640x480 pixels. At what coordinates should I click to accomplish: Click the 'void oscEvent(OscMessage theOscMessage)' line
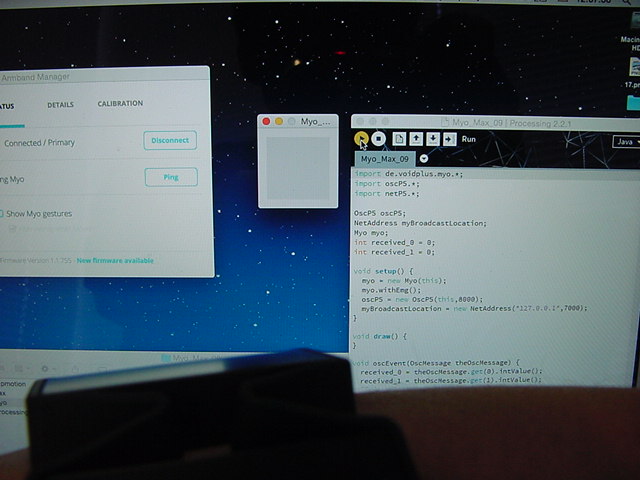click(x=436, y=362)
